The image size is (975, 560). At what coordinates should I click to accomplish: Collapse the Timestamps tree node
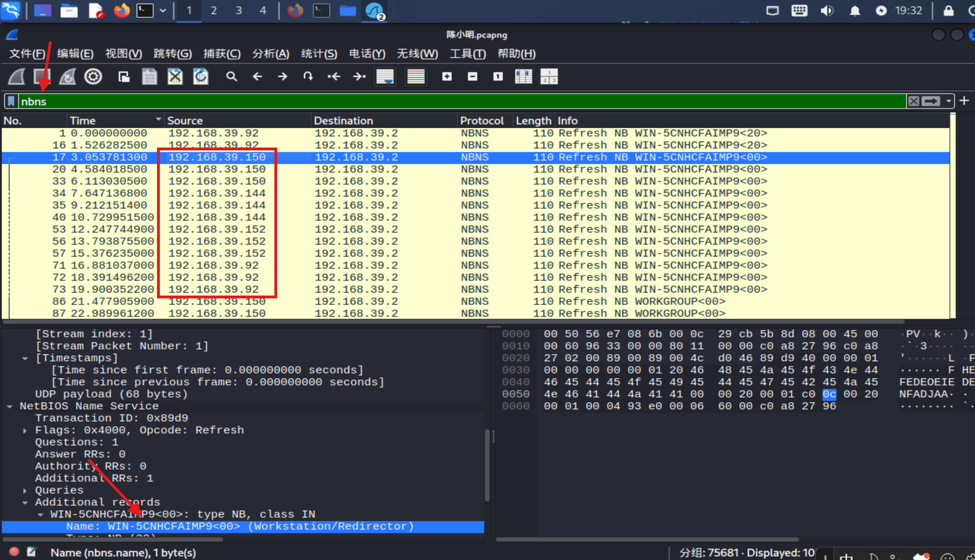[x=25, y=358]
